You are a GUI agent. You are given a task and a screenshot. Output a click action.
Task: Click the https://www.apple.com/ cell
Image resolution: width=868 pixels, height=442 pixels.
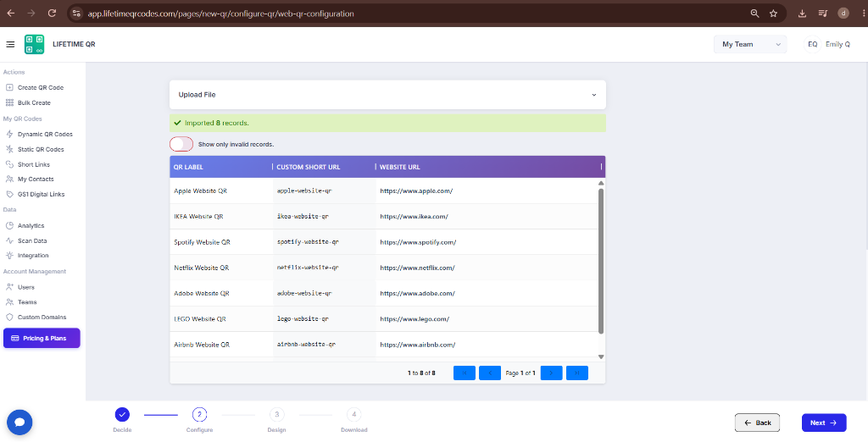click(x=487, y=191)
